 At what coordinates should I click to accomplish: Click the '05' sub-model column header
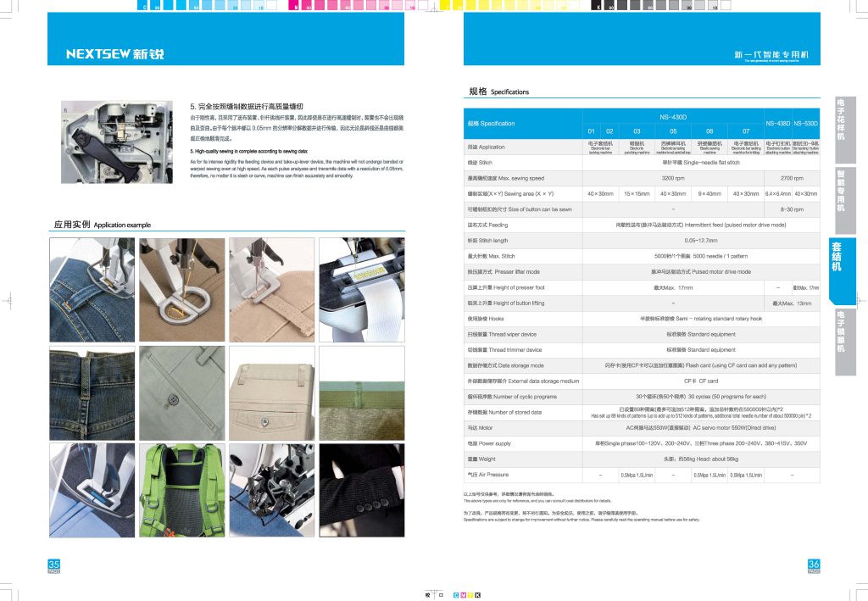[x=672, y=131]
